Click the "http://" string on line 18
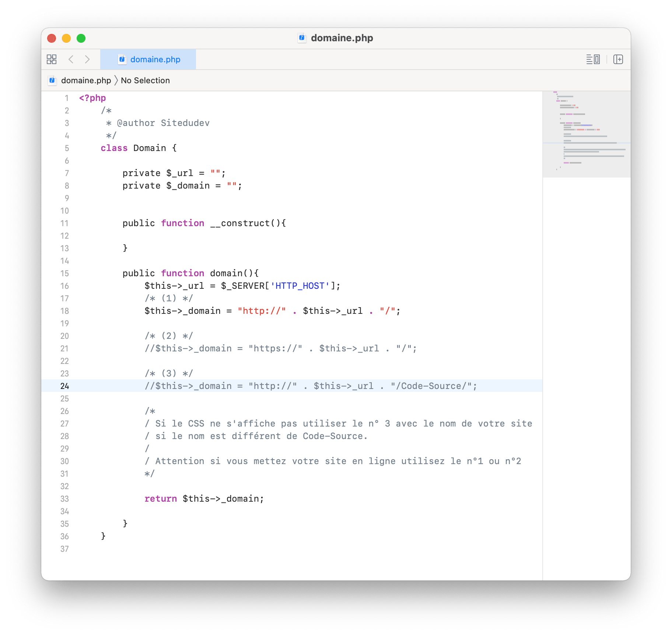The image size is (672, 635). [x=262, y=311]
